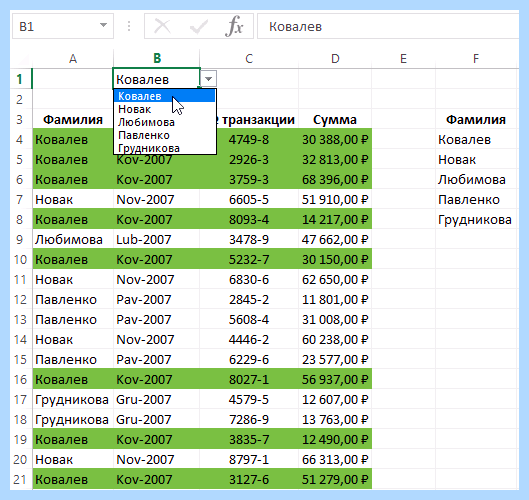Select column B header
529x500 pixels.
[x=157, y=59]
